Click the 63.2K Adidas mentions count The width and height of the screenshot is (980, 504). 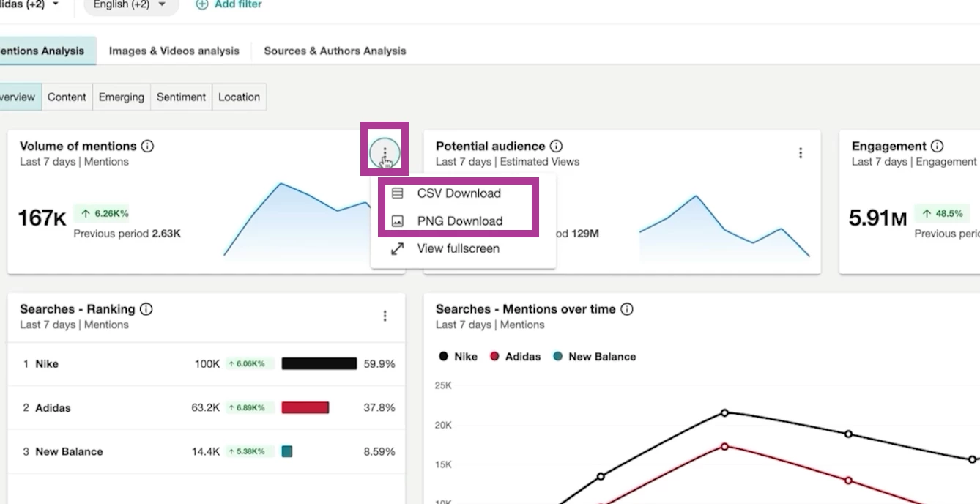206,407
